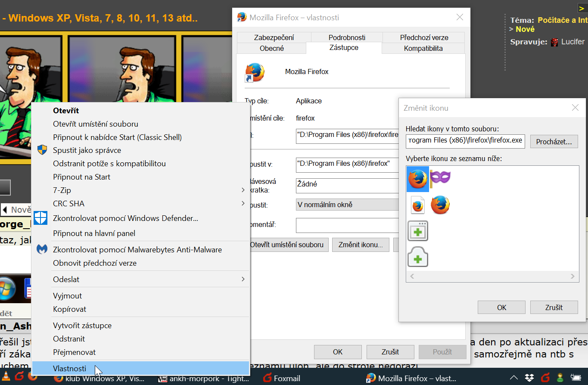Image resolution: width=588 pixels, height=385 pixels.
Task: Click the Windows 7 orb image on page
Action: [x=7, y=289]
